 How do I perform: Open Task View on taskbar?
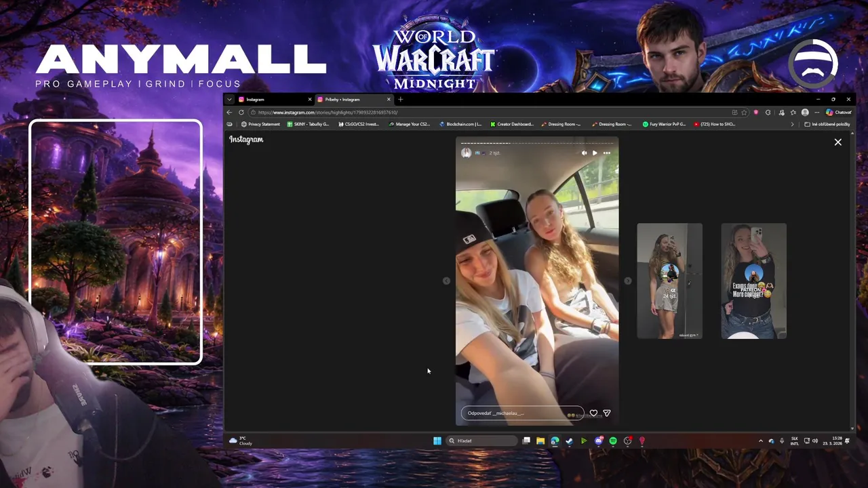click(526, 441)
